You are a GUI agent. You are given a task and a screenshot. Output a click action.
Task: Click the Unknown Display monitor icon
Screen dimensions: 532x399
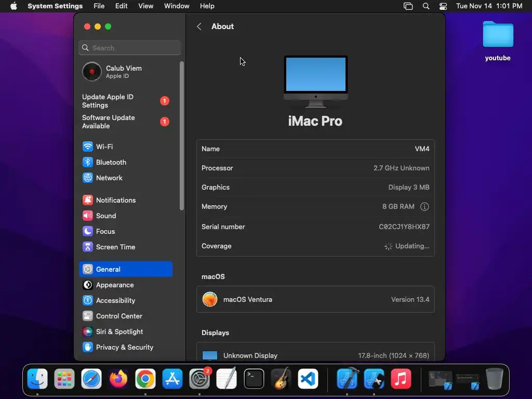[210, 355]
